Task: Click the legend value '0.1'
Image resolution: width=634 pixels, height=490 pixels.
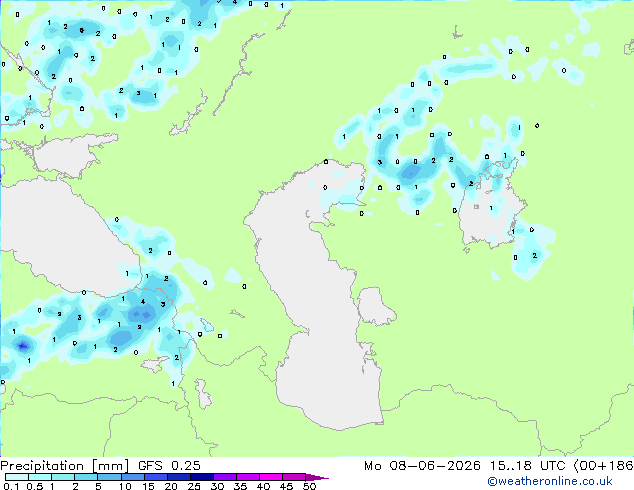Action: pyautogui.click(x=11, y=486)
